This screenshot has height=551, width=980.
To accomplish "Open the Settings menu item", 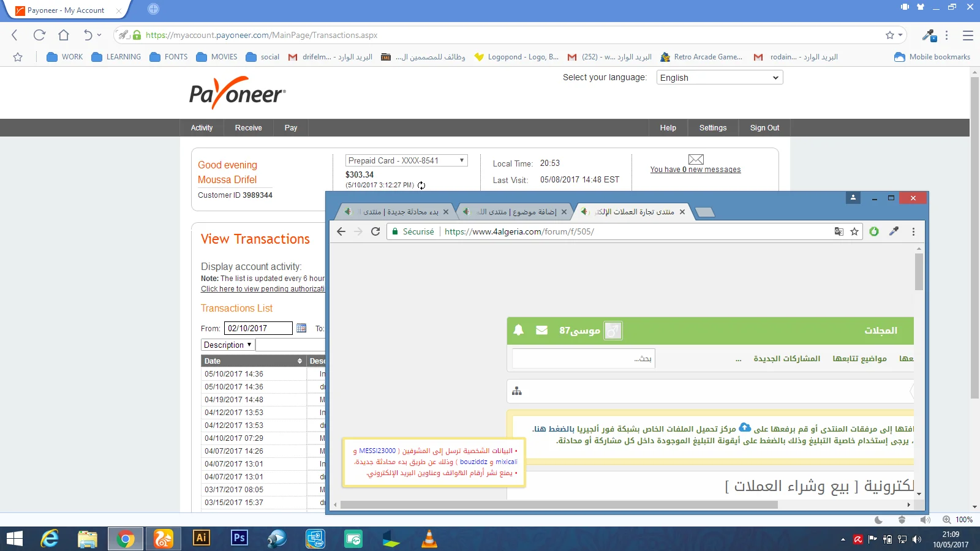I will coord(712,128).
